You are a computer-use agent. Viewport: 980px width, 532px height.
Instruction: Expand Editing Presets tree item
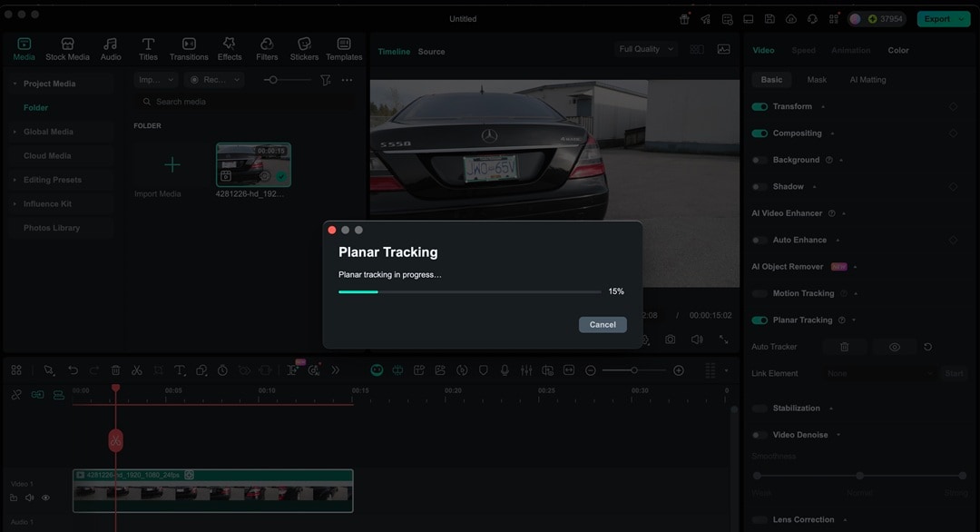point(15,180)
